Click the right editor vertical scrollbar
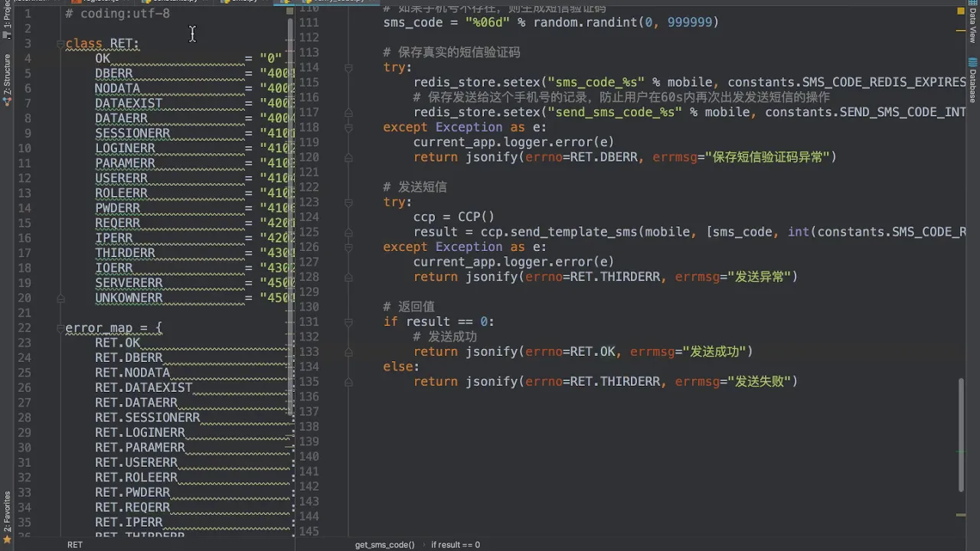This screenshot has height=551, width=980. tap(962, 435)
